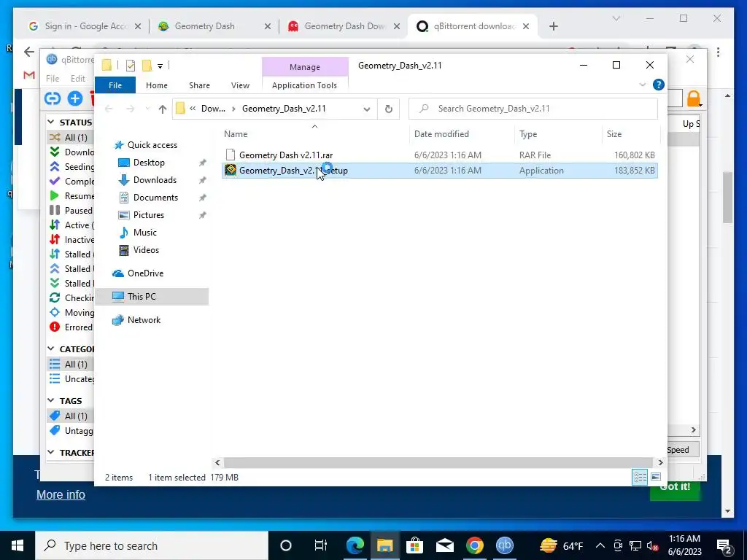Click the Windows Start button
Image resolution: width=747 pixels, height=560 pixels.
click(x=18, y=545)
